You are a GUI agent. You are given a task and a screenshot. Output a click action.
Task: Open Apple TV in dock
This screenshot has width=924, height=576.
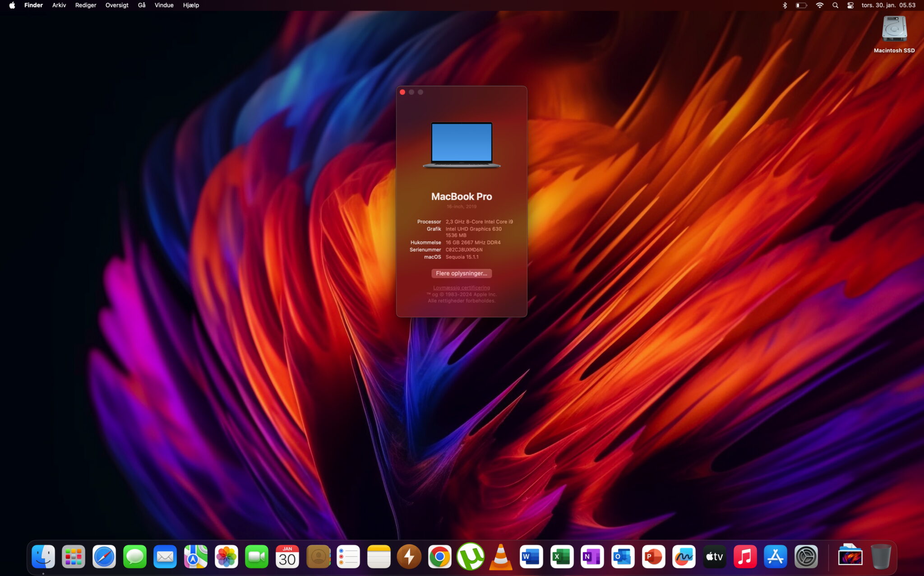(x=714, y=557)
